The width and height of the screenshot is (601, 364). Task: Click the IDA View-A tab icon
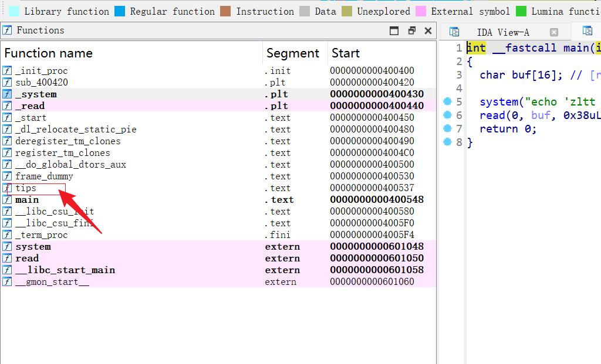coord(454,32)
